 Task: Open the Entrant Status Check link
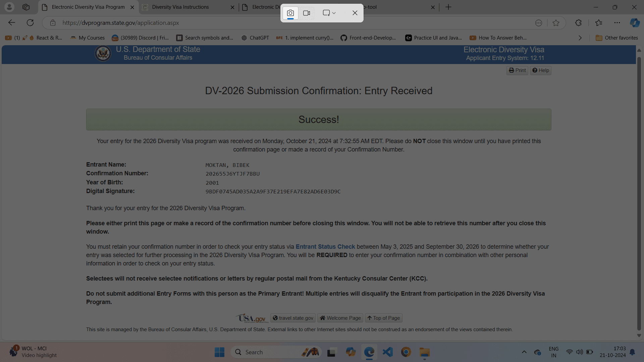(x=325, y=247)
